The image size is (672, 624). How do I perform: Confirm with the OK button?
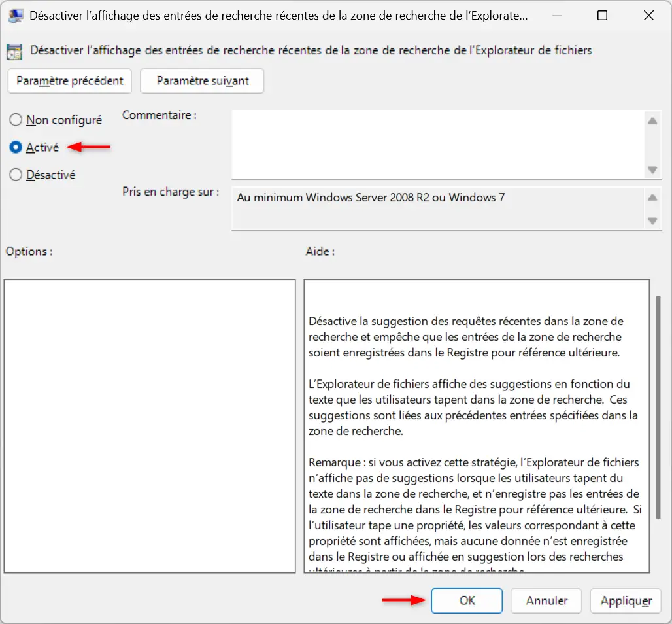(x=467, y=600)
